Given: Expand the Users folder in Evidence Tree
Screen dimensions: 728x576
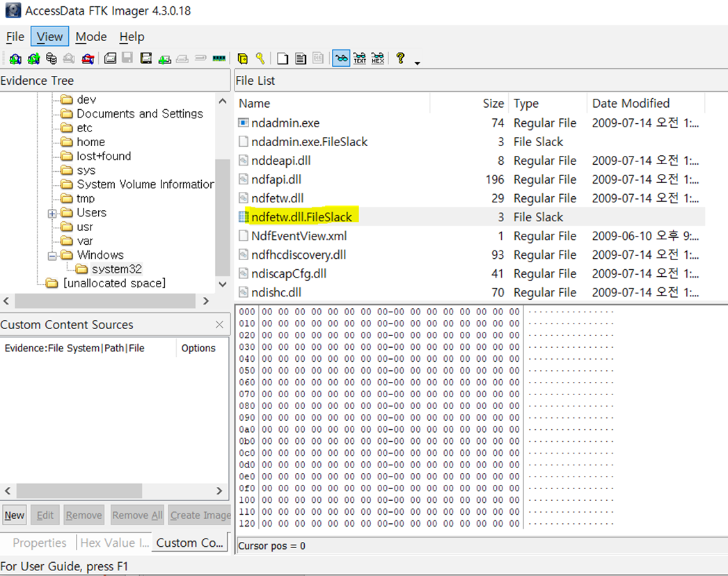Looking at the screenshot, I should point(52,214).
